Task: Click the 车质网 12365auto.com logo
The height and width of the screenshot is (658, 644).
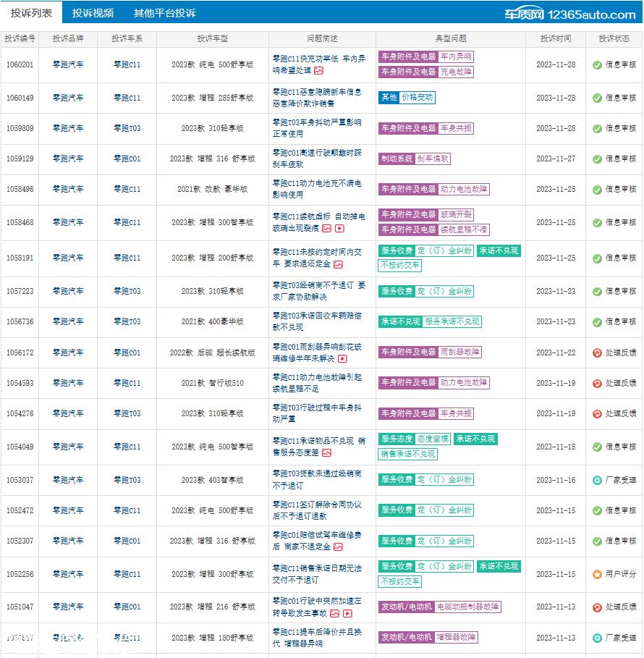Action: click(x=569, y=14)
